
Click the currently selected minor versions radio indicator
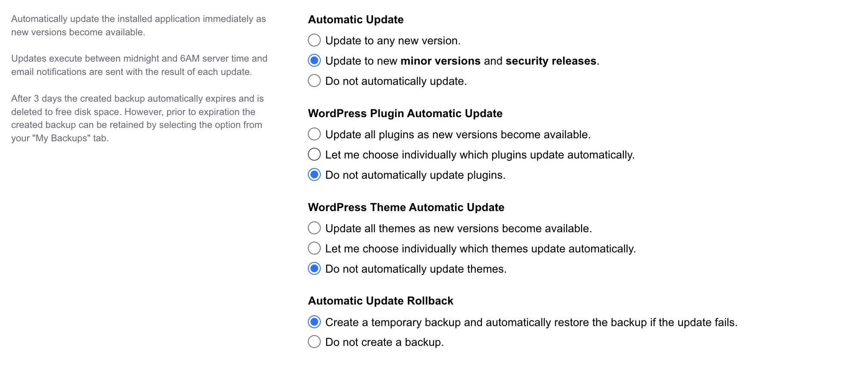[x=314, y=61]
